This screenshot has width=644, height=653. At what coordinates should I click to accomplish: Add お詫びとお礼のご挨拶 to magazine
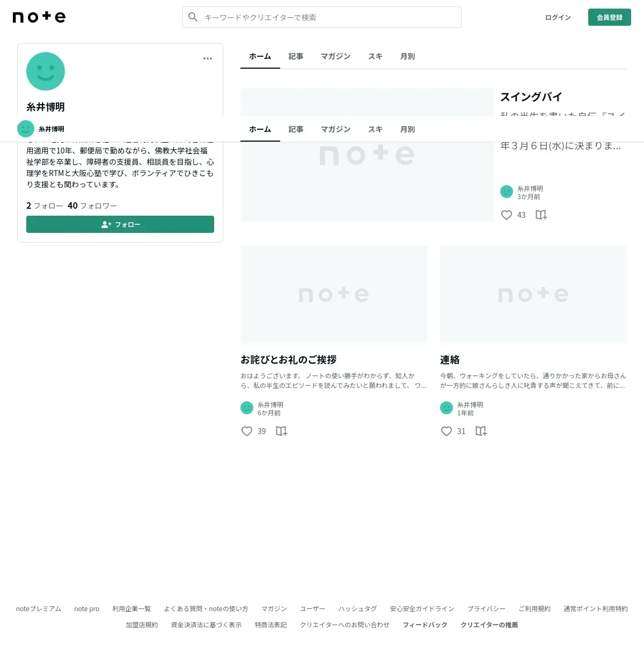point(282,431)
